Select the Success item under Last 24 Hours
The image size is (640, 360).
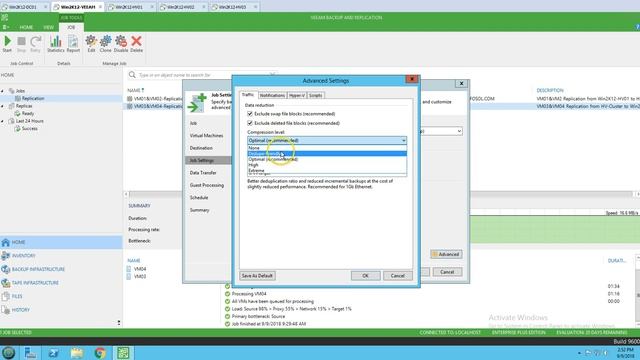click(29, 129)
